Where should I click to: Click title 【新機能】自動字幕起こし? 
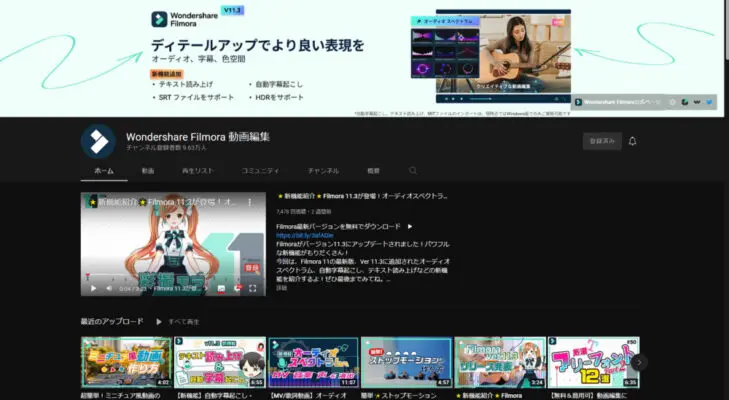[x=213, y=396]
